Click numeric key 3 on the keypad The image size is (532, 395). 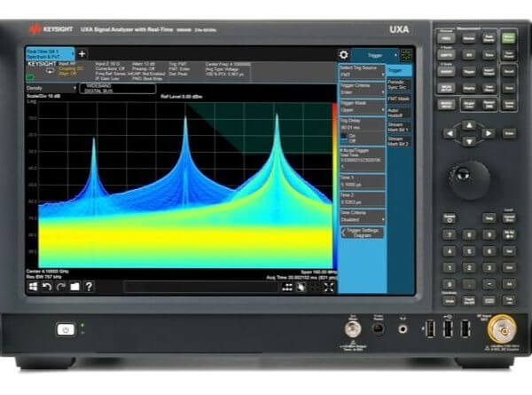[x=489, y=268]
